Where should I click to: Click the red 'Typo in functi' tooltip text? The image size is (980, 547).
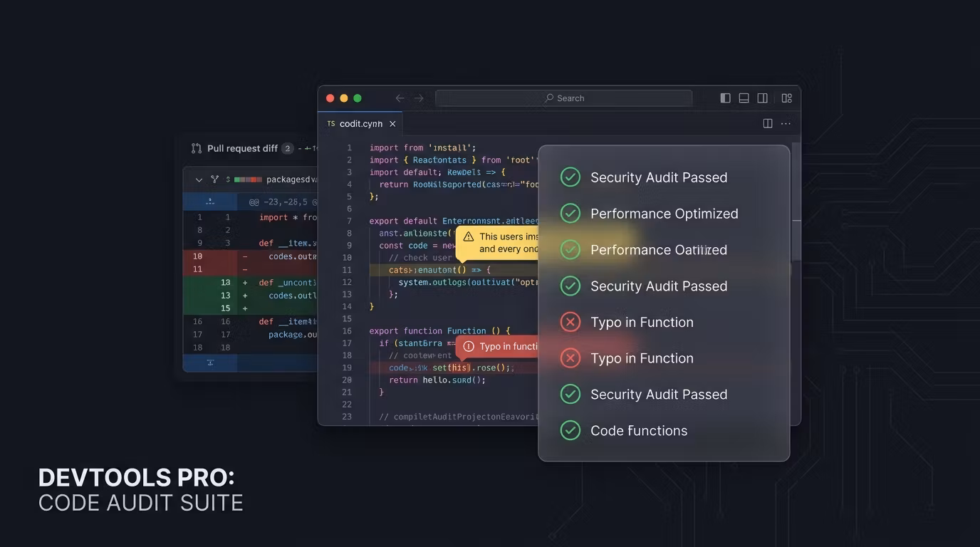tap(509, 346)
